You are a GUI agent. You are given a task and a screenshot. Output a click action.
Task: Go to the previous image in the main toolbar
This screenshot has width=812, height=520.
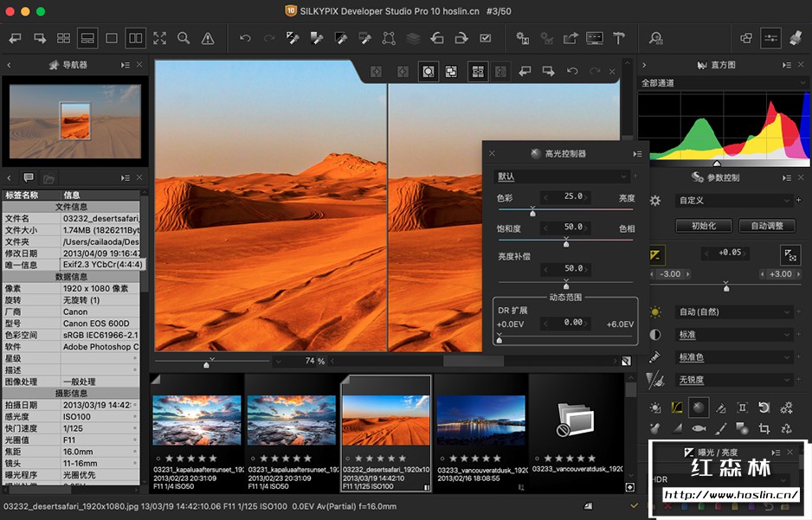tap(15, 38)
